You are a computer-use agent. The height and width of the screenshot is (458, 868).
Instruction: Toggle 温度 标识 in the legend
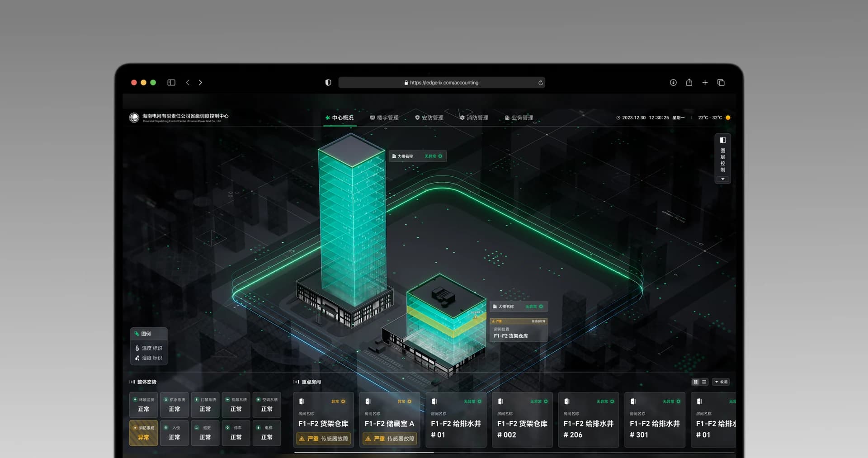point(149,348)
